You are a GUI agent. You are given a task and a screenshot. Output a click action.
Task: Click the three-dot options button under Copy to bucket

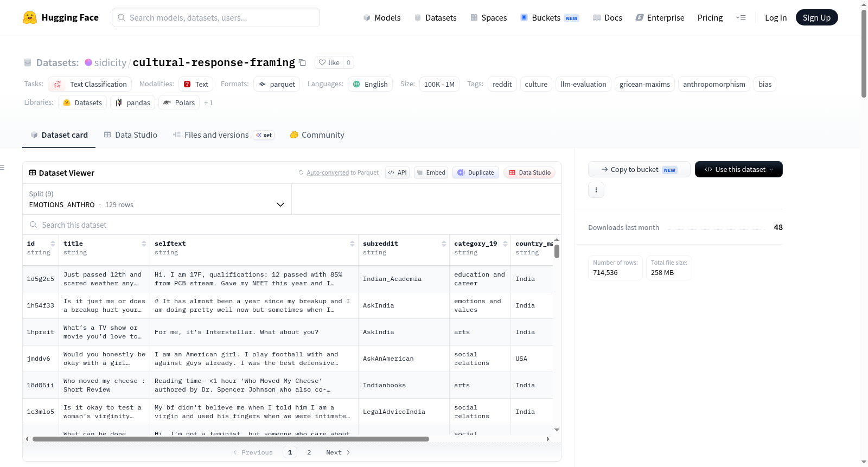point(596,190)
